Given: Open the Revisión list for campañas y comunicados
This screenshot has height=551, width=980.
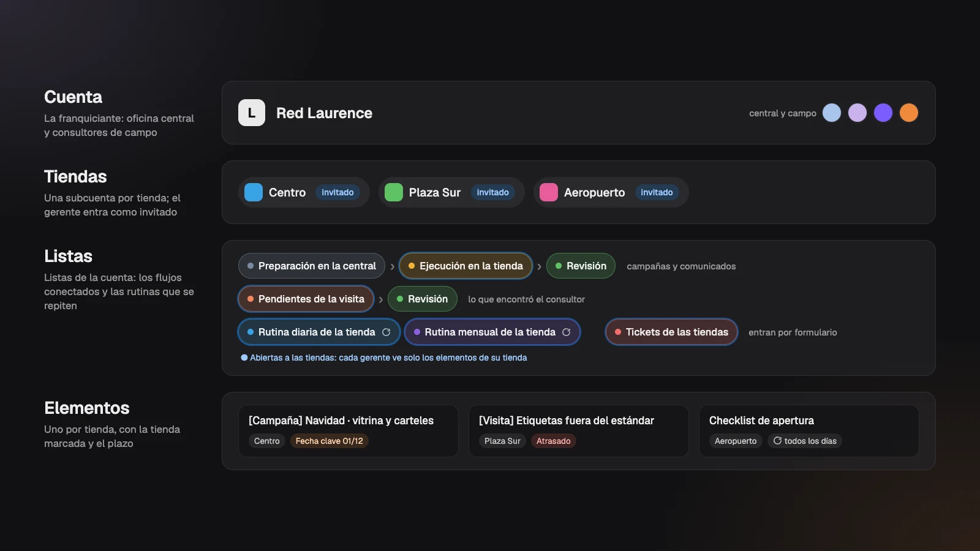Looking at the screenshot, I should (581, 266).
